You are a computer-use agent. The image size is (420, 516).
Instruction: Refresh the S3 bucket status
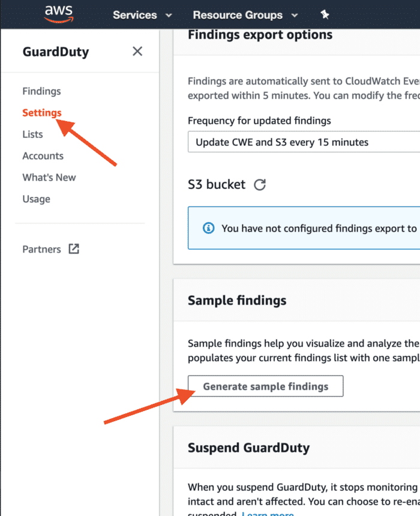click(x=260, y=185)
